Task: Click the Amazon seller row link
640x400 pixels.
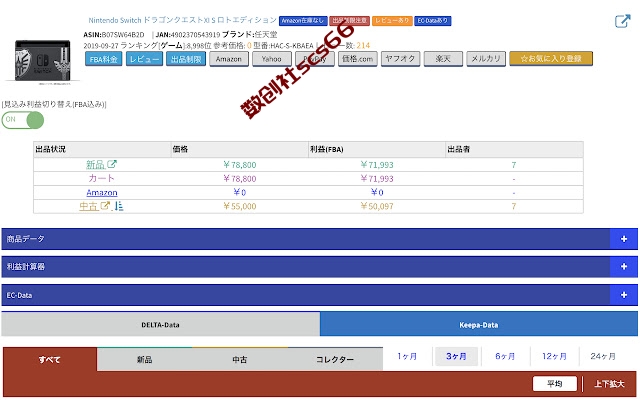Action: pyautogui.click(x=102, y=192)
